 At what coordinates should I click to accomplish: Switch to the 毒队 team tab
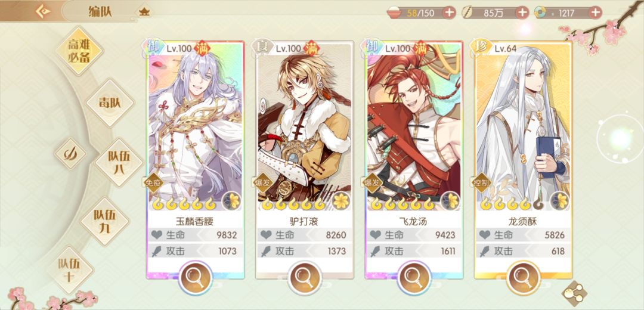[x=110, y=102]
